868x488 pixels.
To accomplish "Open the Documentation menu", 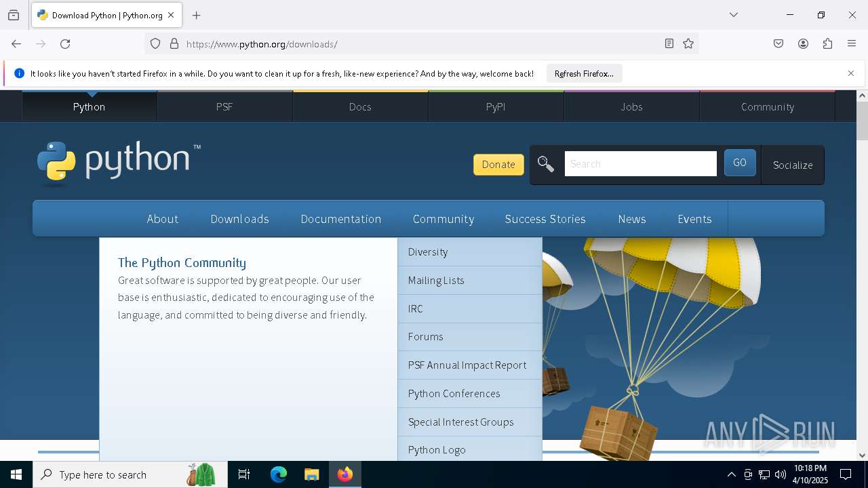I will (341, 219).
